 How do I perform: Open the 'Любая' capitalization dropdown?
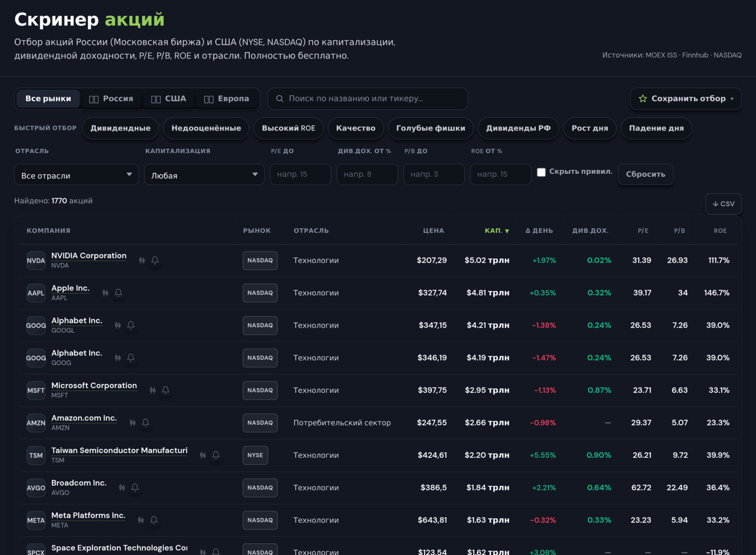point(204,175)
